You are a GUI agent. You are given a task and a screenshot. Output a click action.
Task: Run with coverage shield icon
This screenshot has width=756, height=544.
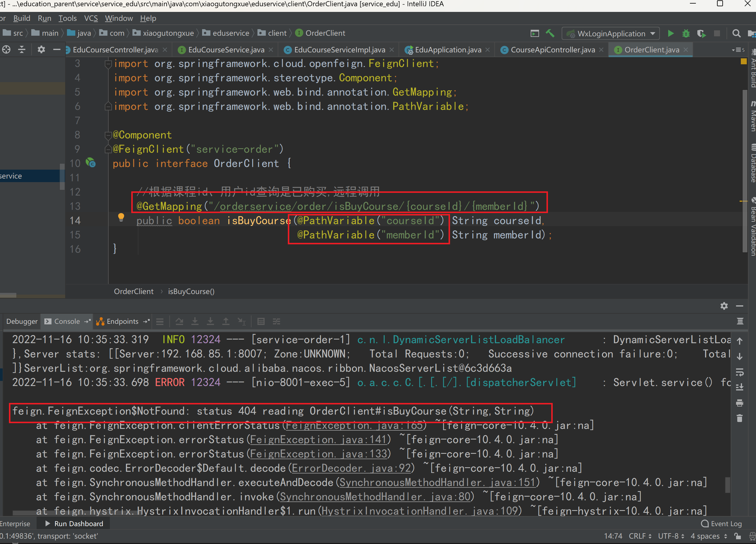(701, 33)
